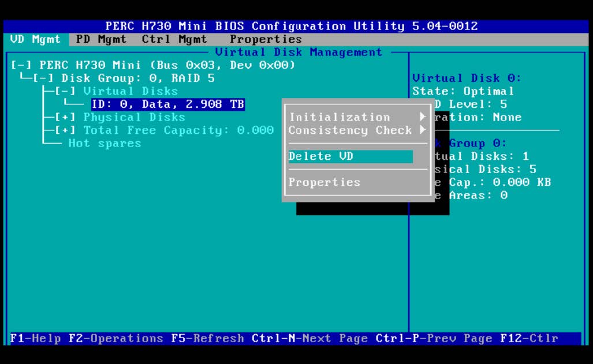Click the ration: None text in right pane

[478, 117]
